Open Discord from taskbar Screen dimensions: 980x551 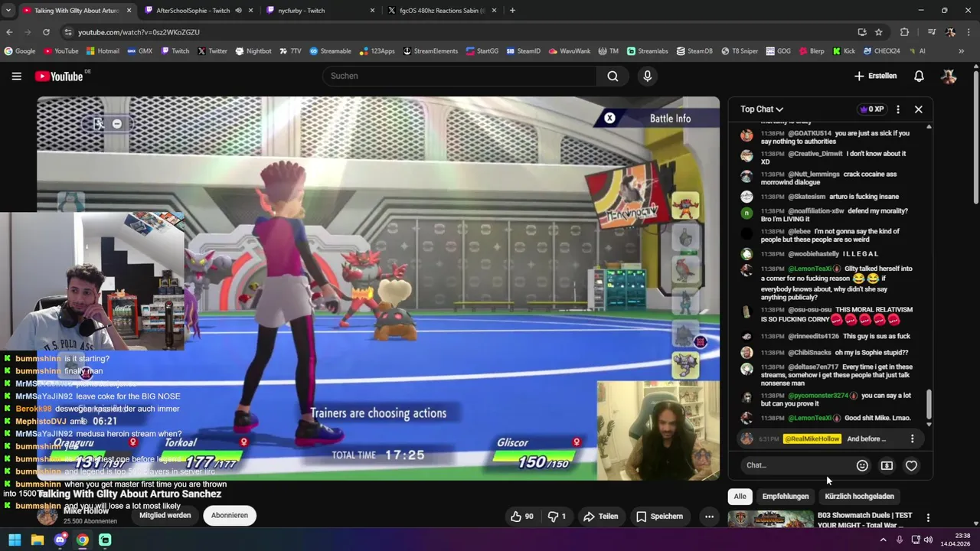point(60,540)
